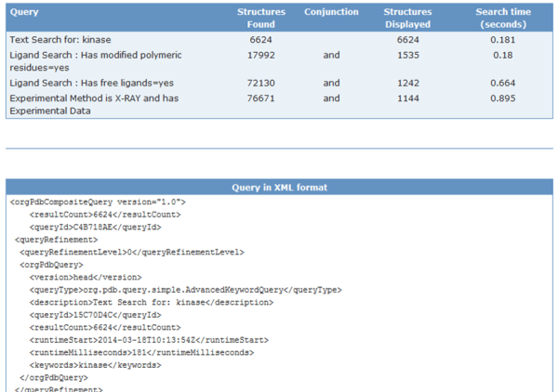Select 'Ligand Search : Has free ligands=yes' query
558x392 pixels.
coord(91,84)
